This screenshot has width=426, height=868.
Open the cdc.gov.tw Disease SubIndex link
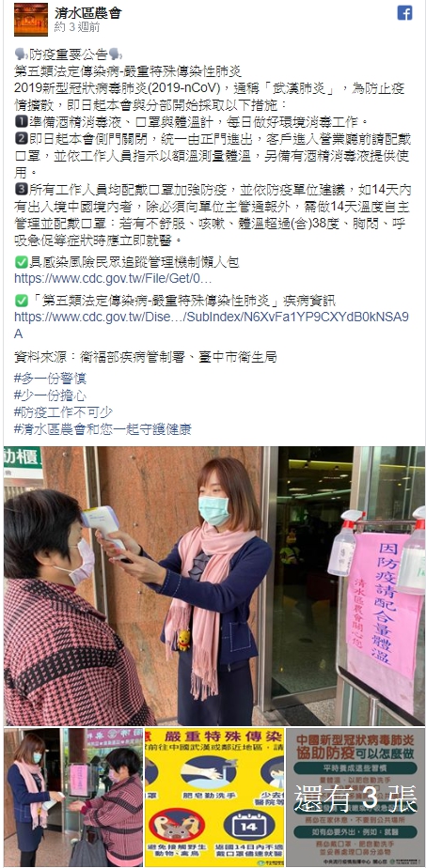click(x=212, y=325)
